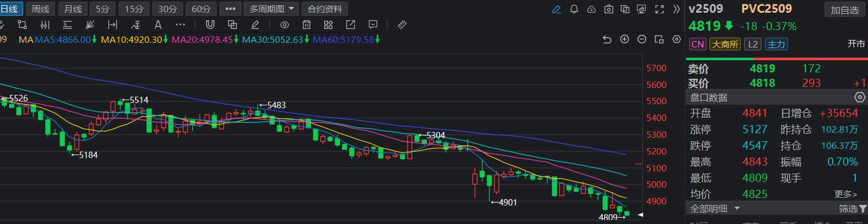
Task: Zoom out the chart with minus icon
Action: pyautogui.click(x=642, y=39)
